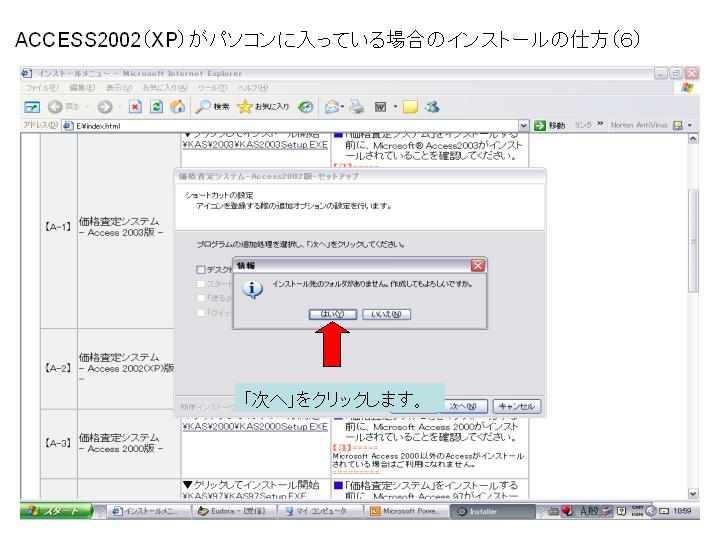Click the Norton AntiVirus toolbar icon
Screen dimensions: 720x540
(x=677, y=125)
